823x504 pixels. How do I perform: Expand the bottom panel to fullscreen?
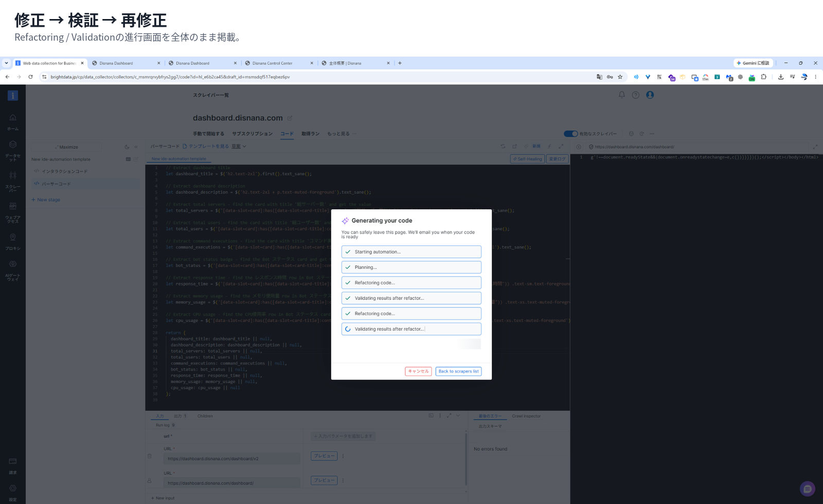(x=449, y=416)
